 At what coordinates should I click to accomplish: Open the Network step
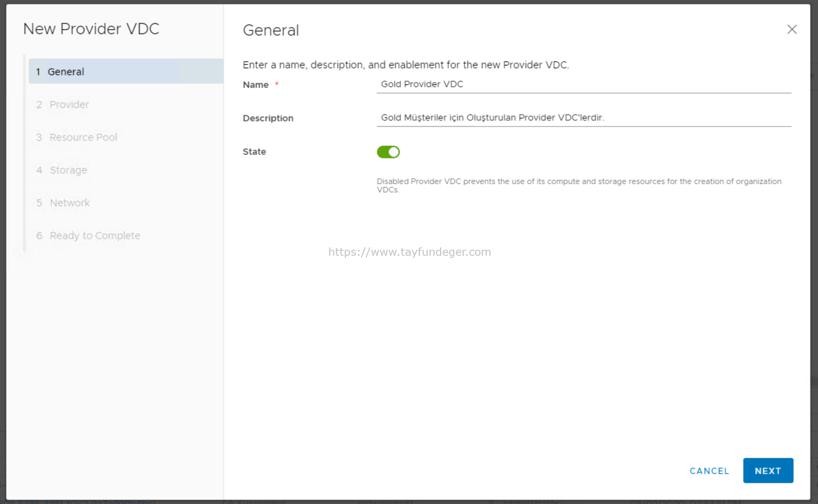pos(69,203)
